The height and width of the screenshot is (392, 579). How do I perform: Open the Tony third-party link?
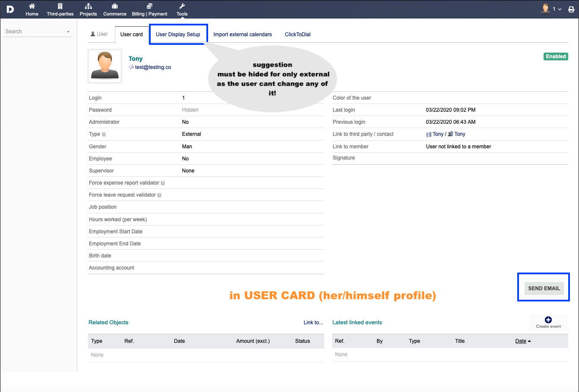(x=438, y=134)
